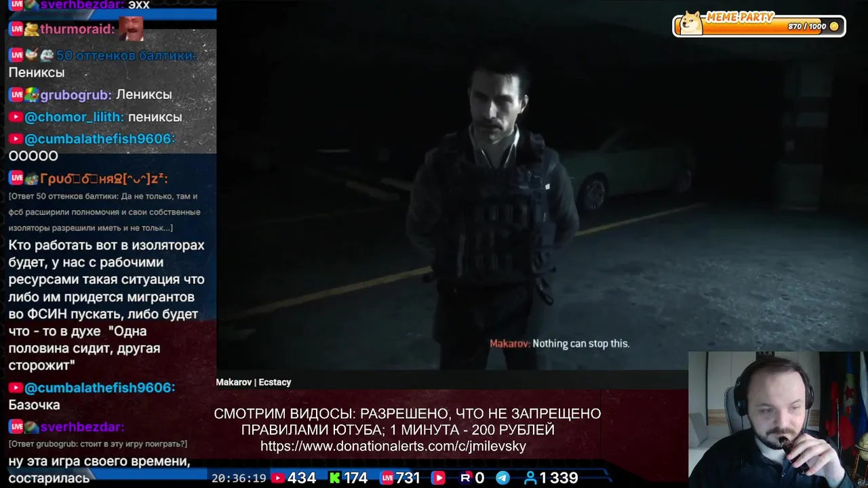This screenshot has width=868, height=488.
Task: Click the message 'Кто работать вот в изоляторах'
Action: (x=106, y=305)
